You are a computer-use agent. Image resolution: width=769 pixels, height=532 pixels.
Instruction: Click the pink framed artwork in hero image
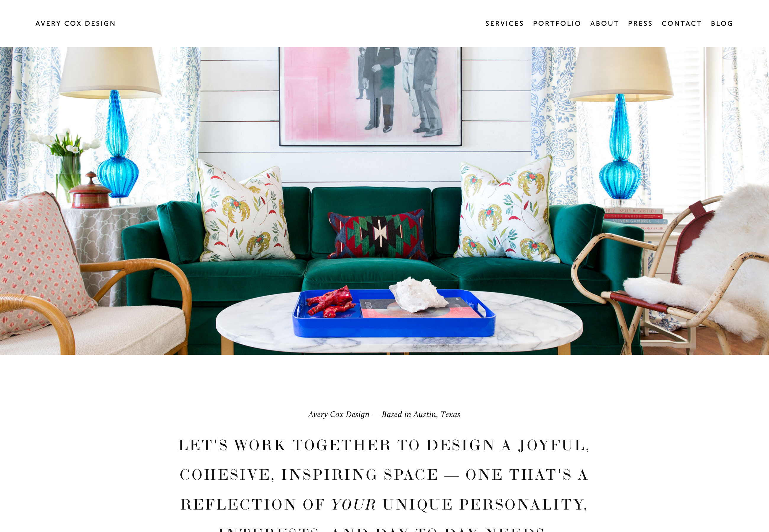(x=370, y=96)
